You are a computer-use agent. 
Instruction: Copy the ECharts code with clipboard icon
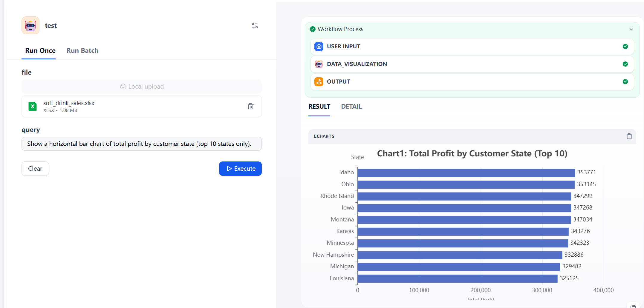click(629, 136)
